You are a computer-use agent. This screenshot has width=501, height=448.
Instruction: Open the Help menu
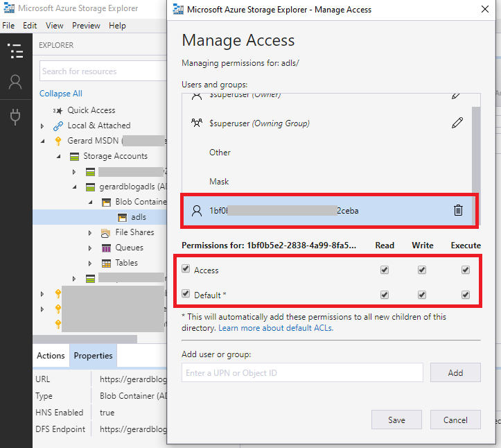point(117,26)
